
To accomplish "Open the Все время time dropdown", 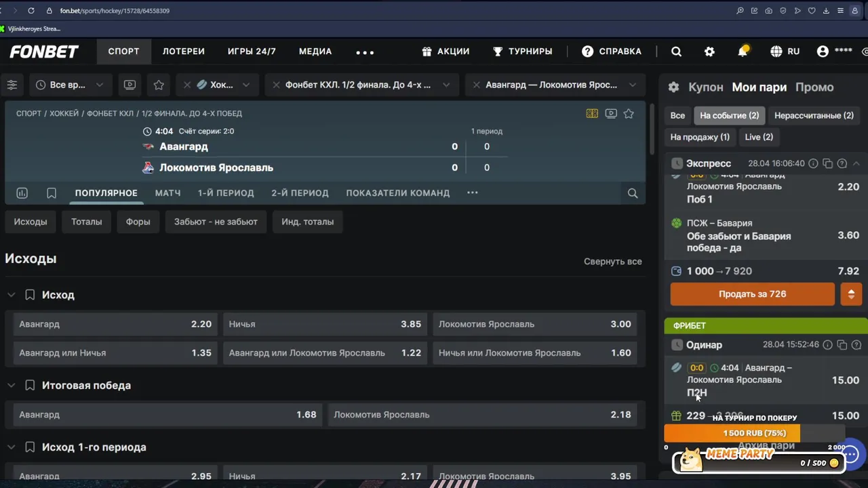I will click(71, 85).
